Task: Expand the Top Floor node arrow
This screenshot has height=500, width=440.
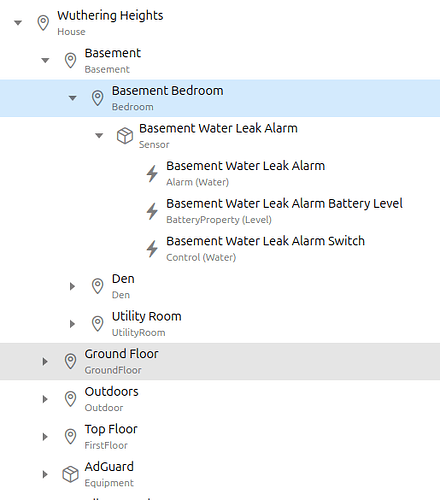Action: tap(45, 437)
